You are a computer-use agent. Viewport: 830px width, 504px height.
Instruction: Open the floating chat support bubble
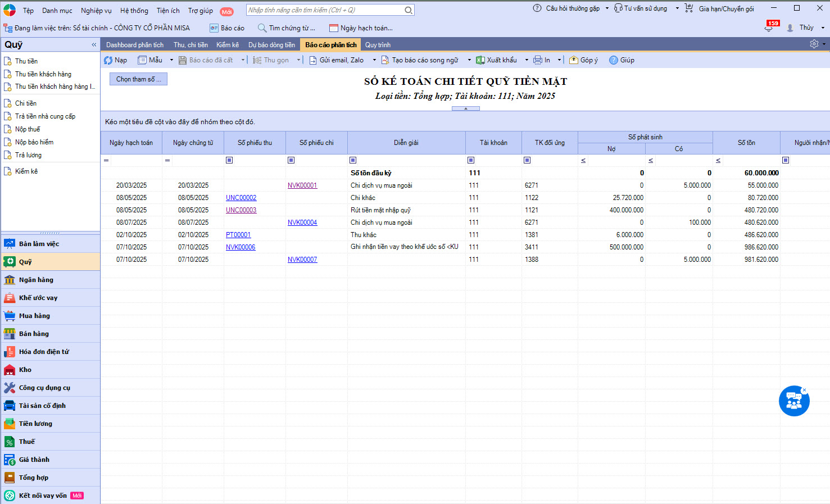coord(793,401)
